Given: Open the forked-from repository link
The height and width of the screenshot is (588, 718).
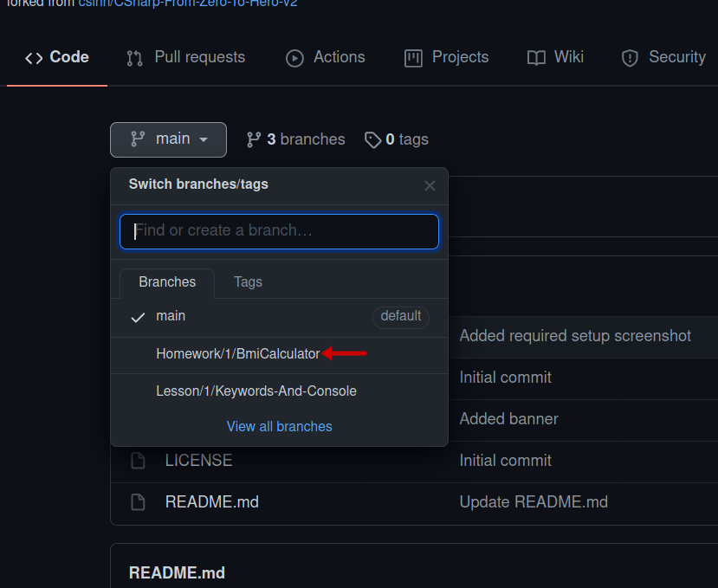Looking at the screenshot, I should click(x=188, y=3).
